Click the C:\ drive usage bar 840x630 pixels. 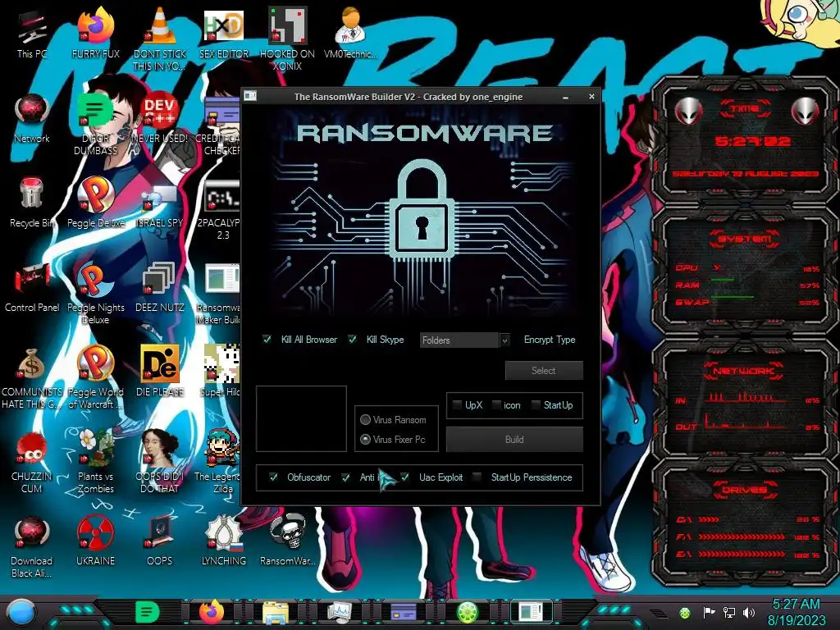[708, 519]
